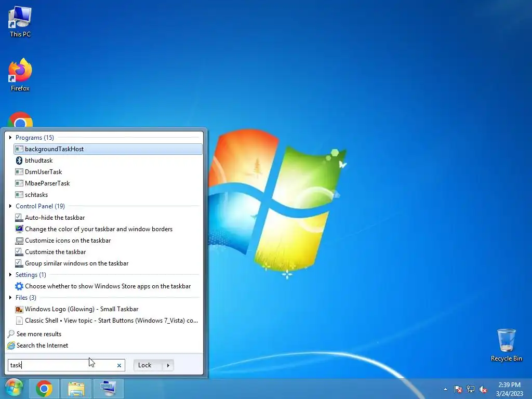Open the schtasks program result
Viewport: 532px width, 399px height.
coord(108,195)
